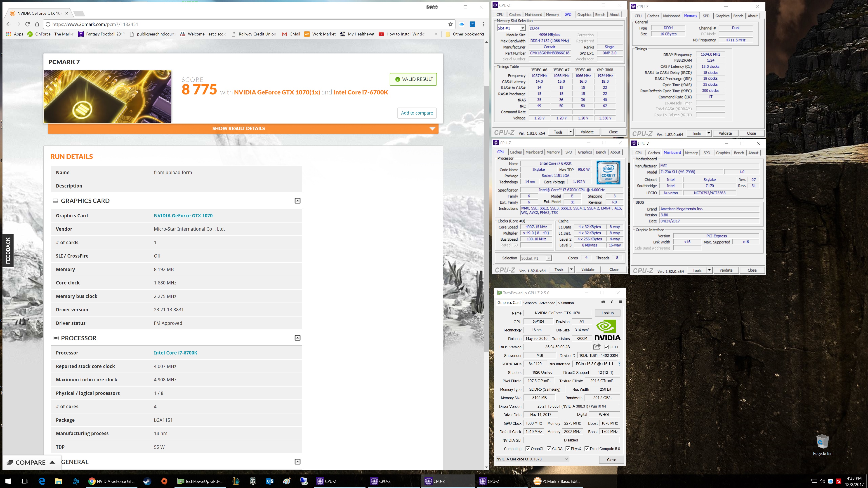
Task: Click the PCMark 7 result thumbnail image
Action: [108, 97]
